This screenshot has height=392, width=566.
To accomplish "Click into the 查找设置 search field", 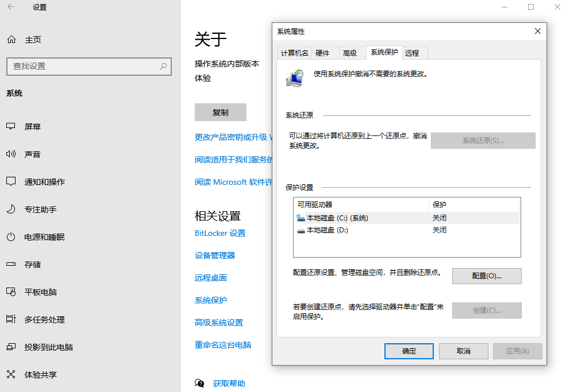I will tap(89, 67).
